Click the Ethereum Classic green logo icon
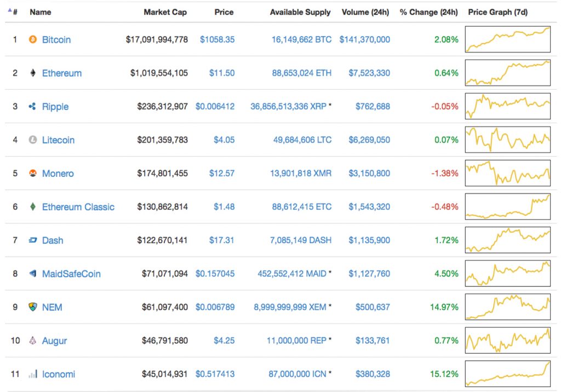561x392 pixels. [x=32, y=207]
